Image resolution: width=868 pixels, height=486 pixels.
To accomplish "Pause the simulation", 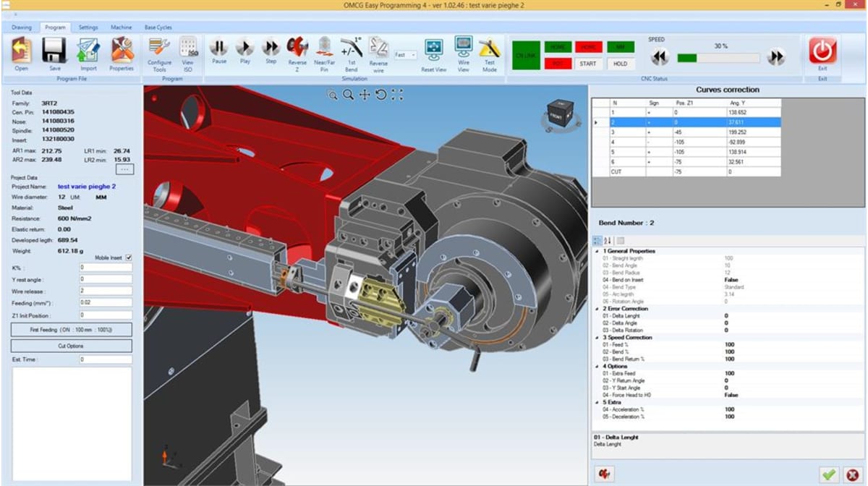I will tap(218, 47).
